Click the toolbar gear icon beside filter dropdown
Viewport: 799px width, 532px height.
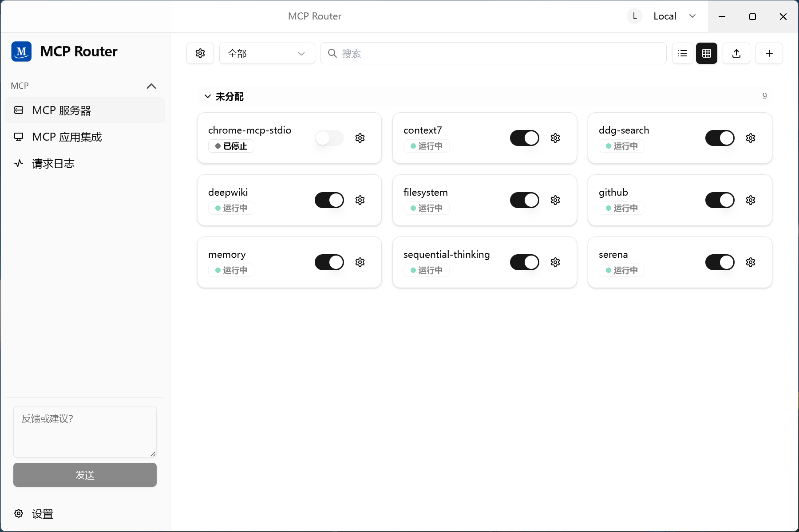click(200, 53)
